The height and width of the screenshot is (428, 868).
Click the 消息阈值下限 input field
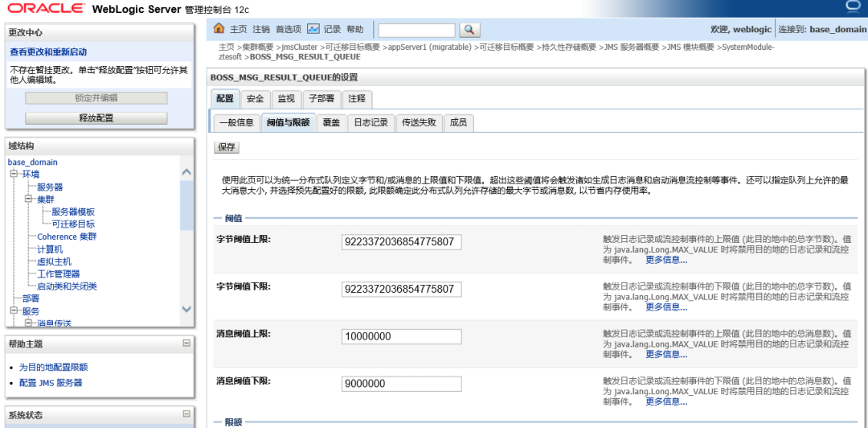[x=402, y=384]
